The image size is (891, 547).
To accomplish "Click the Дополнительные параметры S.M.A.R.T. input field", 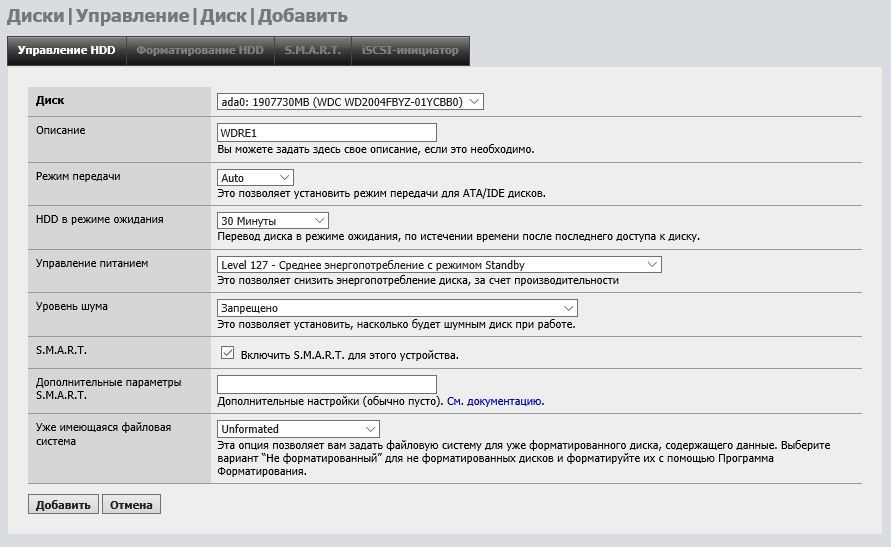I will click(x=327, y=384).
